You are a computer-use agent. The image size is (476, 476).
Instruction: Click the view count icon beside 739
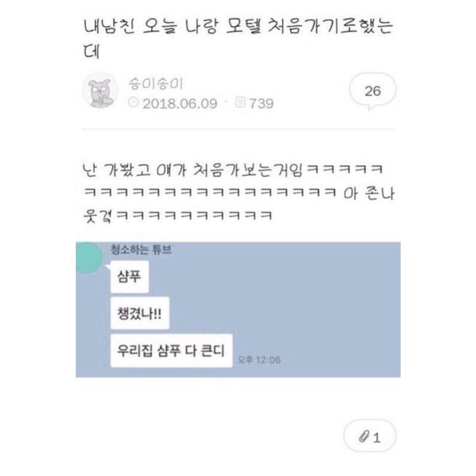240,102
